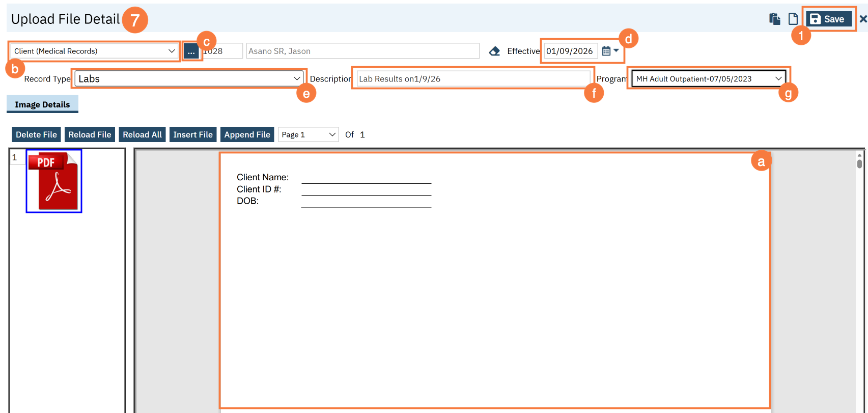
Task: Click the ellipsis client search button
Action: click(191, 51)
